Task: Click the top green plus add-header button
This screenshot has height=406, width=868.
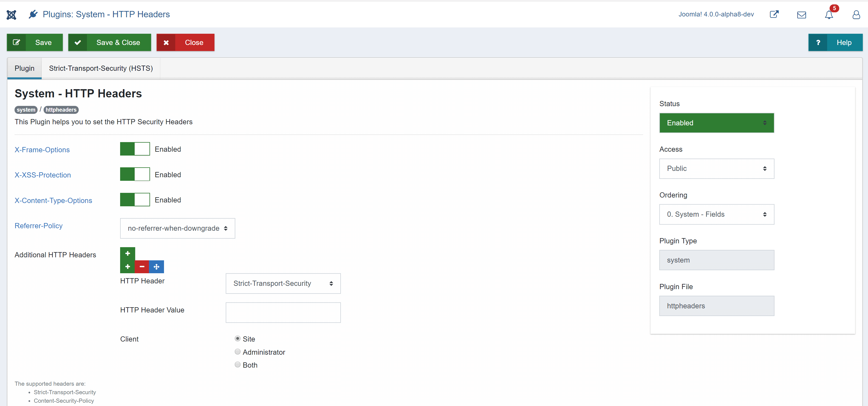Action: pyautogui.click(x=127, y=253)
